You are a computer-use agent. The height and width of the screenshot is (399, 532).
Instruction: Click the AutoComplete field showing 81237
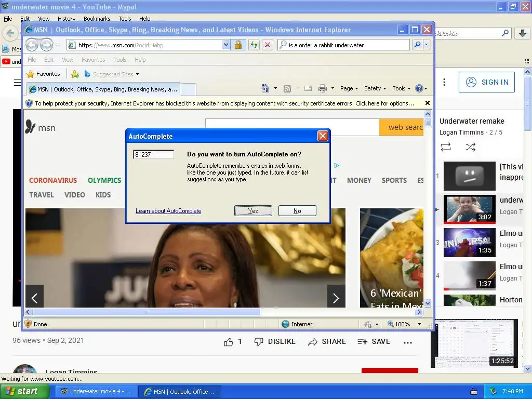[x=153, y=154]
